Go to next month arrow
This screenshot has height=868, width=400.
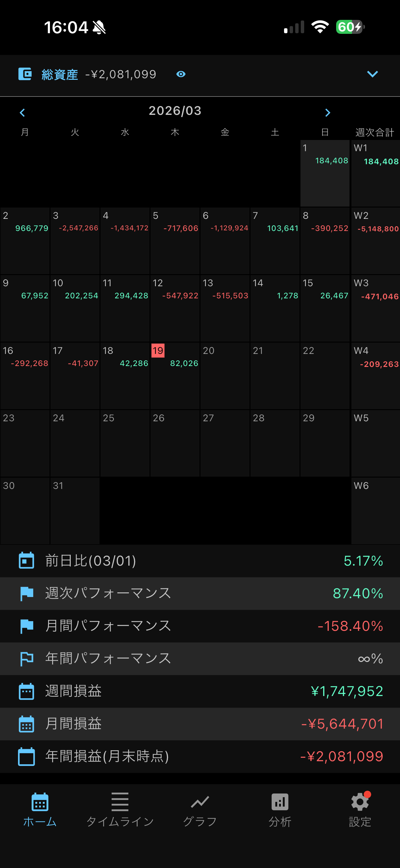(328, 113)
